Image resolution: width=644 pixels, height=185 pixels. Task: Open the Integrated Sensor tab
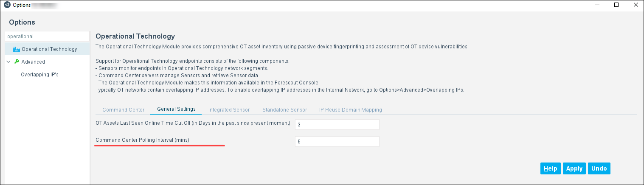tap(229, 109)
